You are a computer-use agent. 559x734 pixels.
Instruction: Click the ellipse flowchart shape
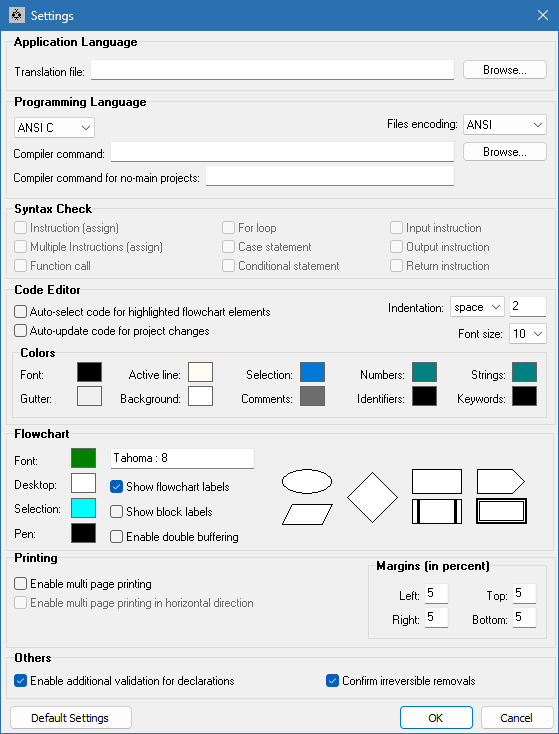tap(307, 481)
